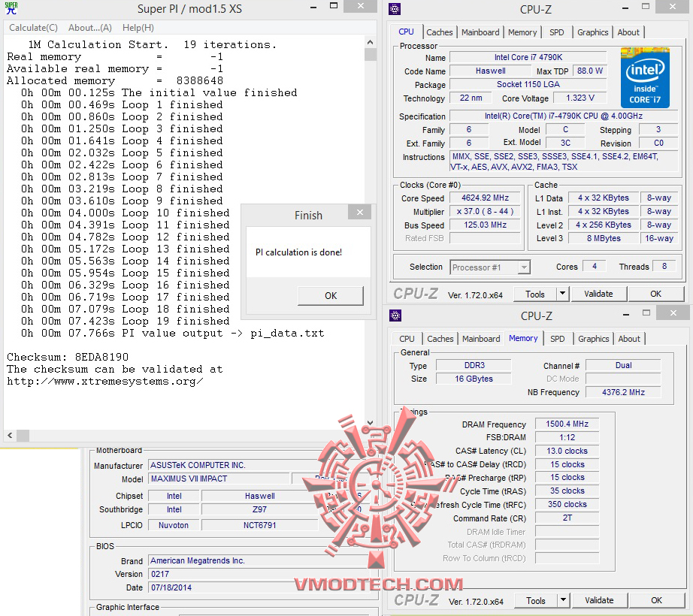Viewport: 693px width, 616px height.
Task: Switch to SPD tab in top CPU-Z
Action: click(x=557, y=32)
